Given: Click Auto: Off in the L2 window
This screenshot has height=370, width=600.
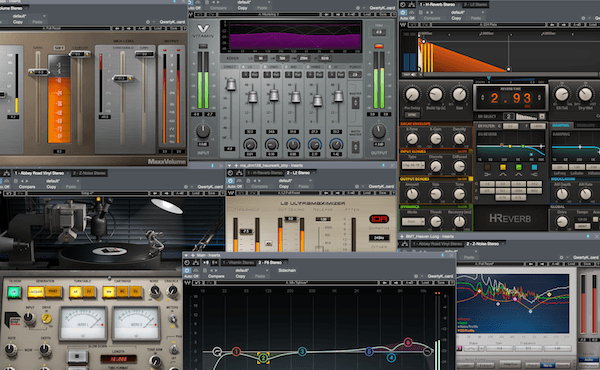Looking at the screenshot, I should click(x=234, y=186).
